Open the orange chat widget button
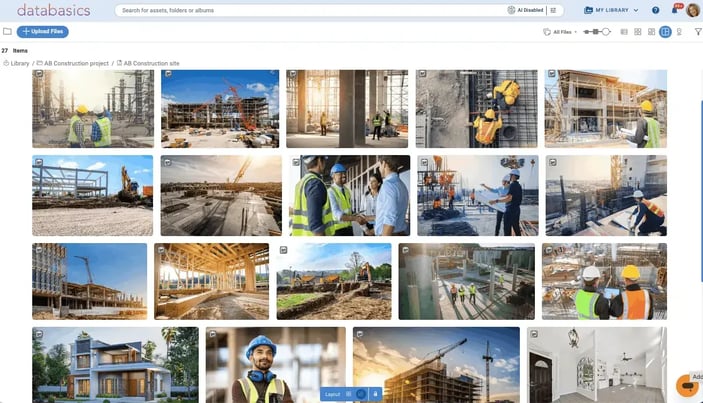Image resolution: width=703 pixels, height=403 pixels. (x=687, y=386)
